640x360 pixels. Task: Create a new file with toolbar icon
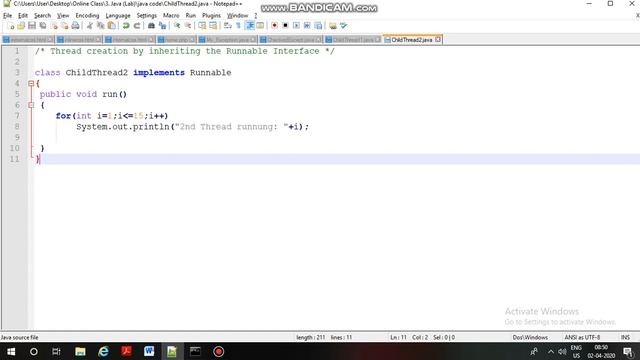11,26
